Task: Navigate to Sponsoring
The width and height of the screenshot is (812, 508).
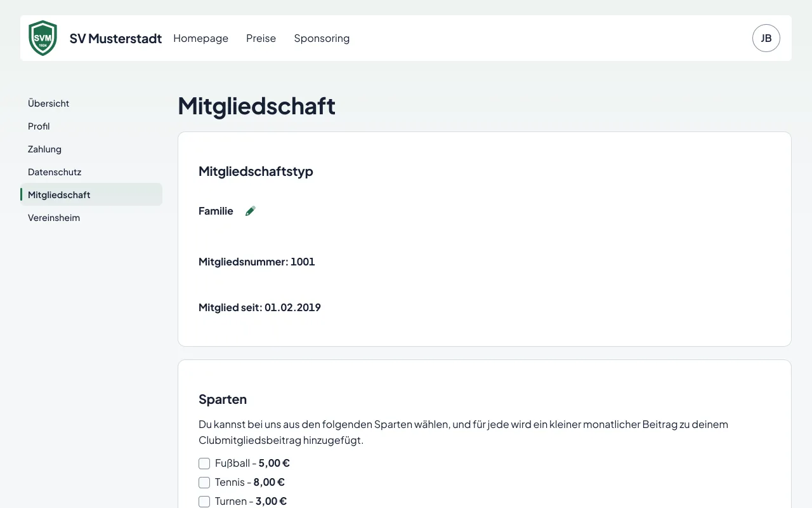Action: point(322,38)
